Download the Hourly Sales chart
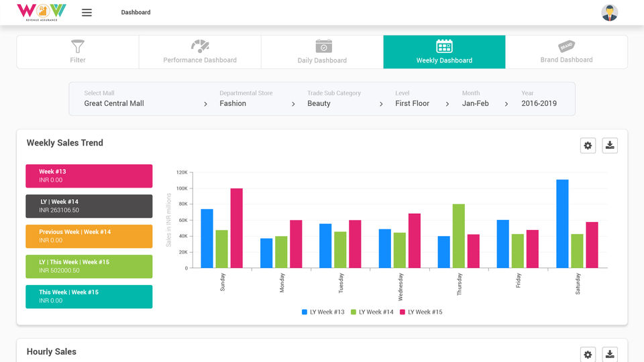 (x=610, y=354)
